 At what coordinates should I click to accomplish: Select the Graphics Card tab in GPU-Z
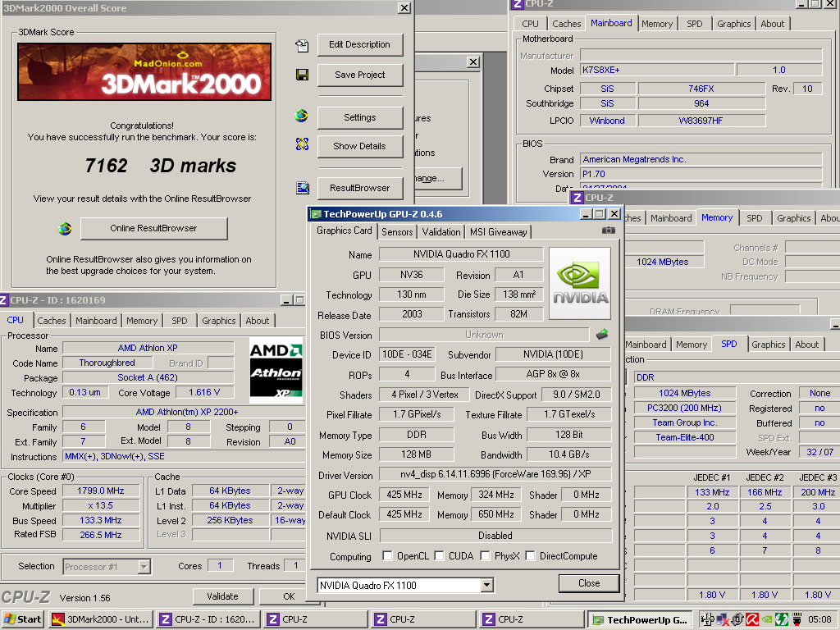(344, 231)
